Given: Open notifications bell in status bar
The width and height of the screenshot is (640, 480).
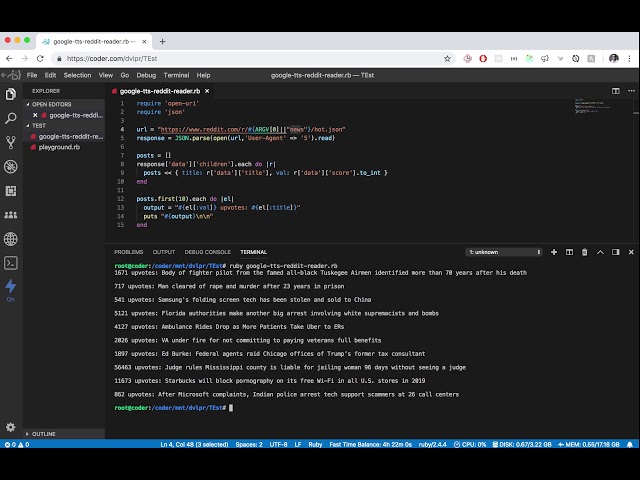Looking at the screenshot, I should pos(630,444).
